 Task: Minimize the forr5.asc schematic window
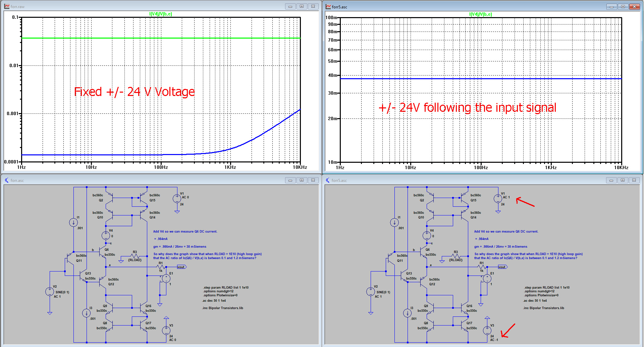(611, 180)
